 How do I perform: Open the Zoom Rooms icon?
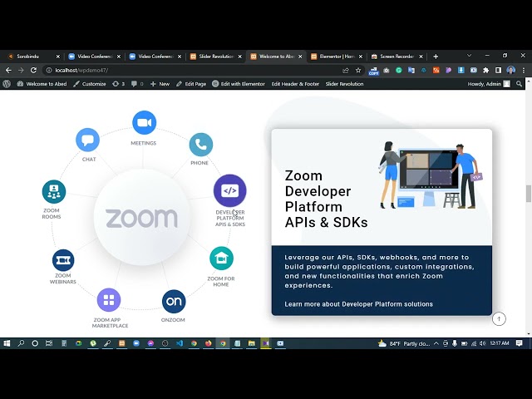click(53, 192)
